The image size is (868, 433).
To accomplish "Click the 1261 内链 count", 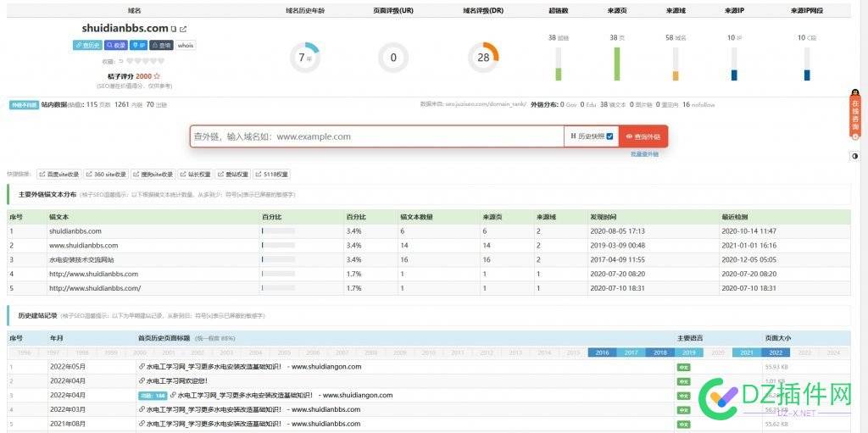I will click(x=129, y=105).
